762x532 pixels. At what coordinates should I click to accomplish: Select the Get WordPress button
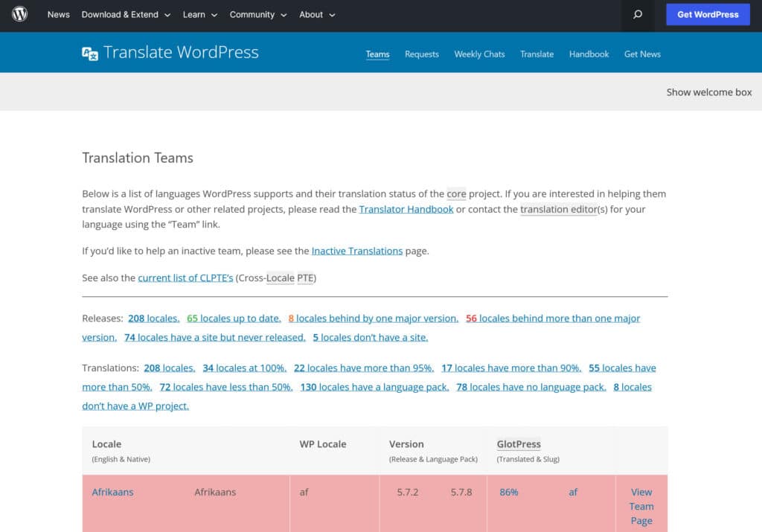point(707,14)
